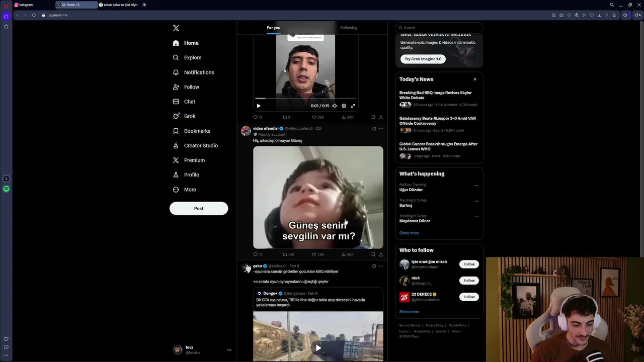Go to Profile in the sidebar
The image size is (644, 362).
click(x=186, y=174)
